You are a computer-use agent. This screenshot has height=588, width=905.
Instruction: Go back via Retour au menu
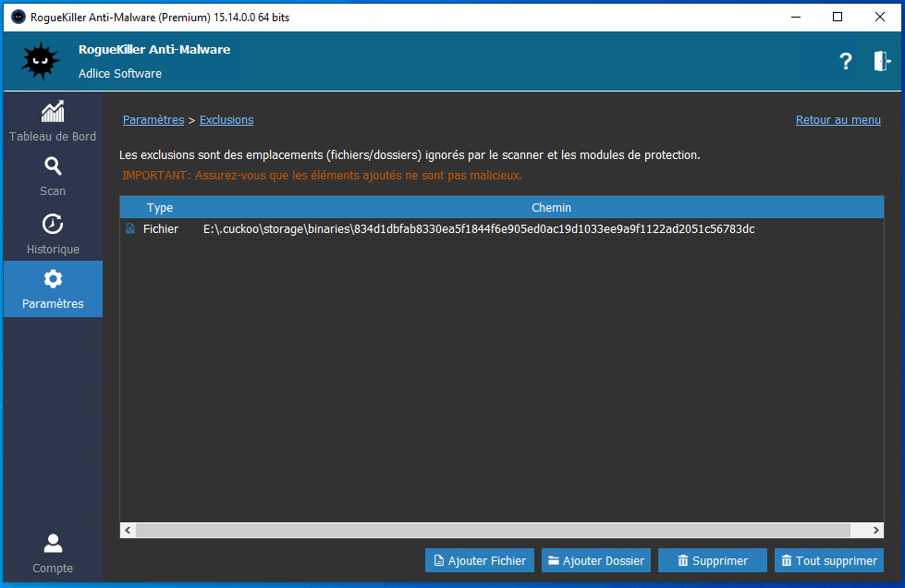pos(838,120)
